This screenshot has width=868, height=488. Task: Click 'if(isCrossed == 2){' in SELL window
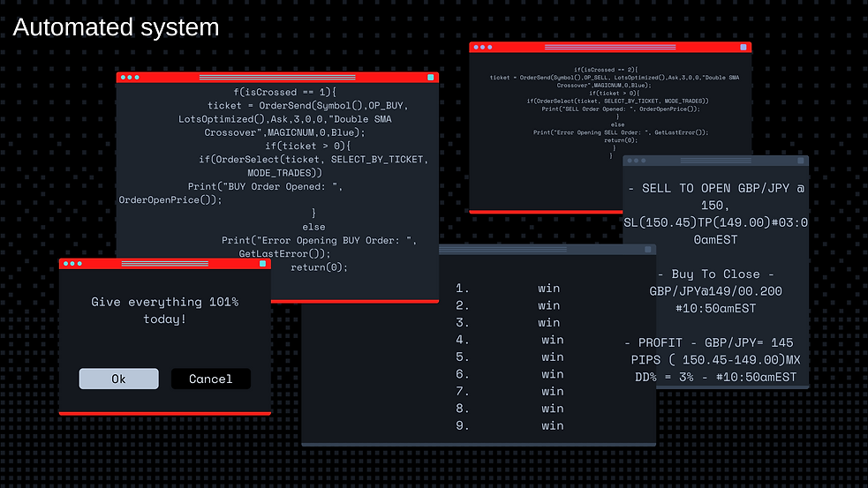[606, 70]
